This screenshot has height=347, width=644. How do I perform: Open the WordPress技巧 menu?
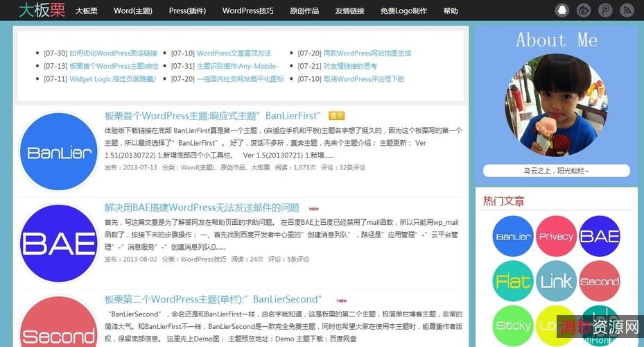(x=247, y=10)
